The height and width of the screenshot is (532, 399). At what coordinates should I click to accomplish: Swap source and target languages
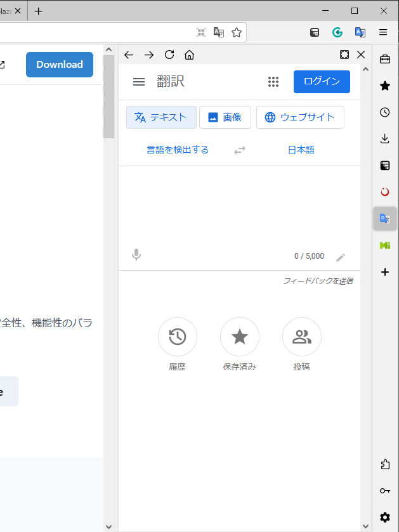[x=240, y=150]
